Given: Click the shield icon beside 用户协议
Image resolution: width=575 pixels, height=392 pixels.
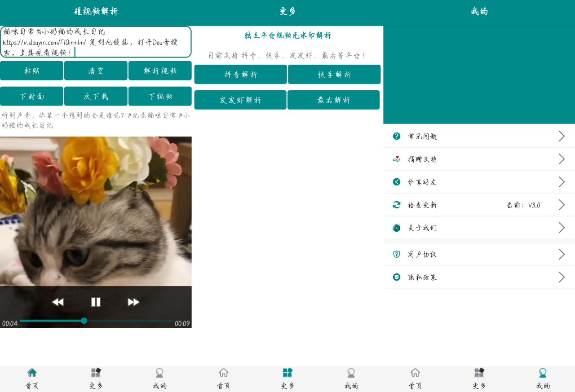Looking at the screenshot, I should pyautogui.click(x=397, y=254).
